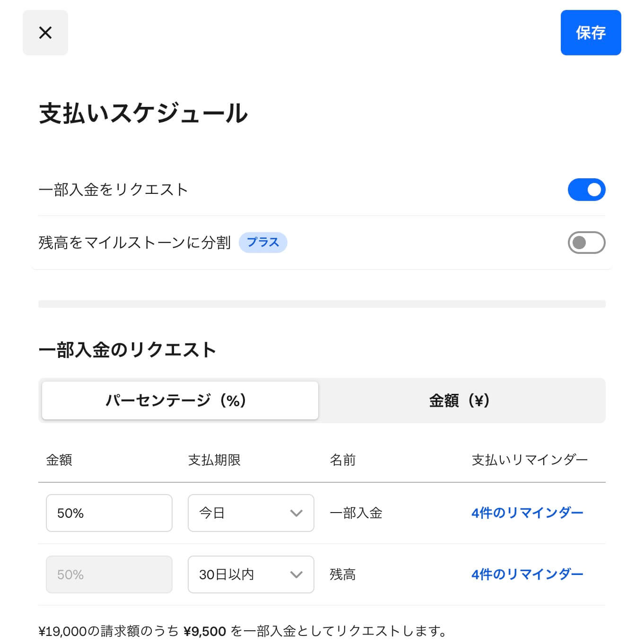The width and height of the screenshot is (644, 644).
Task: Switch to the パーセンテージ（%）tab
Action: click(180, 400)
